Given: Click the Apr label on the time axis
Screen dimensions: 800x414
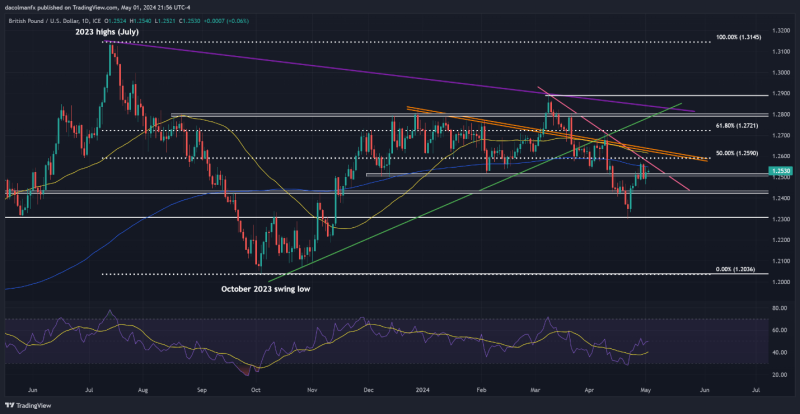Looking at the screenshot, I should 591,390.
